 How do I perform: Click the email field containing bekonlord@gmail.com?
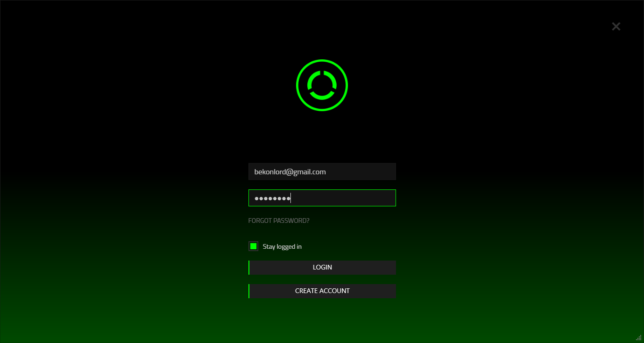322,171
